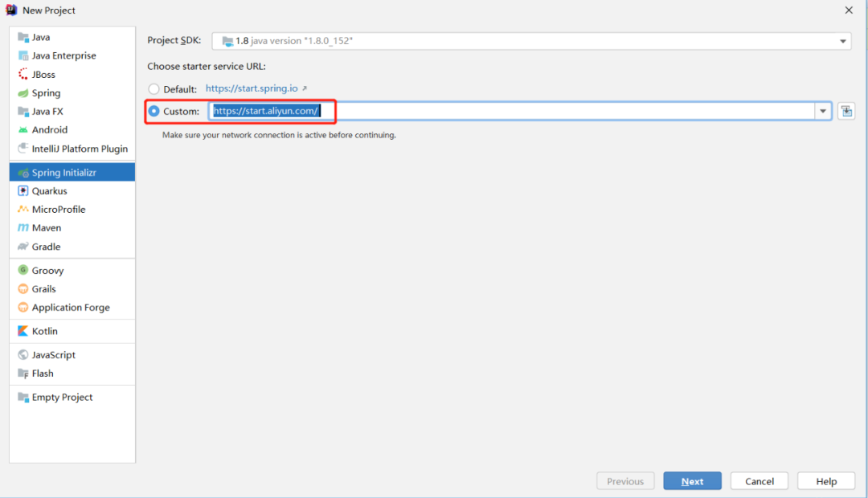Click the Help button
The image size is (868, 498).
tap(825, 480)
